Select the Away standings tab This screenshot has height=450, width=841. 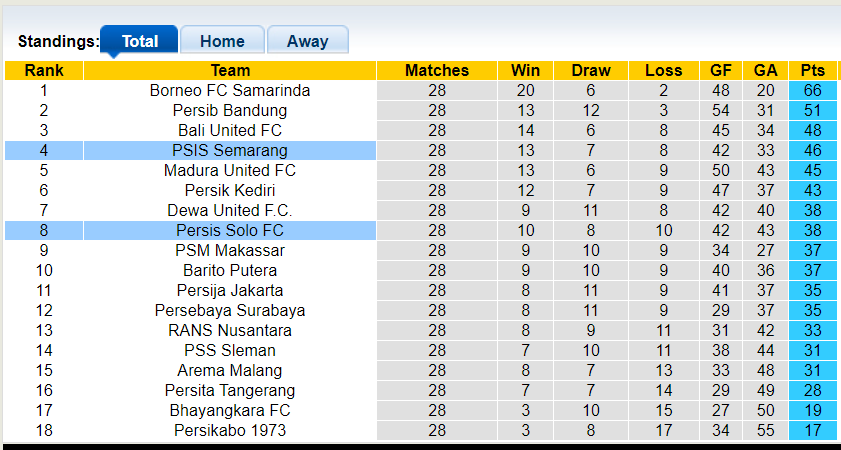(x=307, y=41)
